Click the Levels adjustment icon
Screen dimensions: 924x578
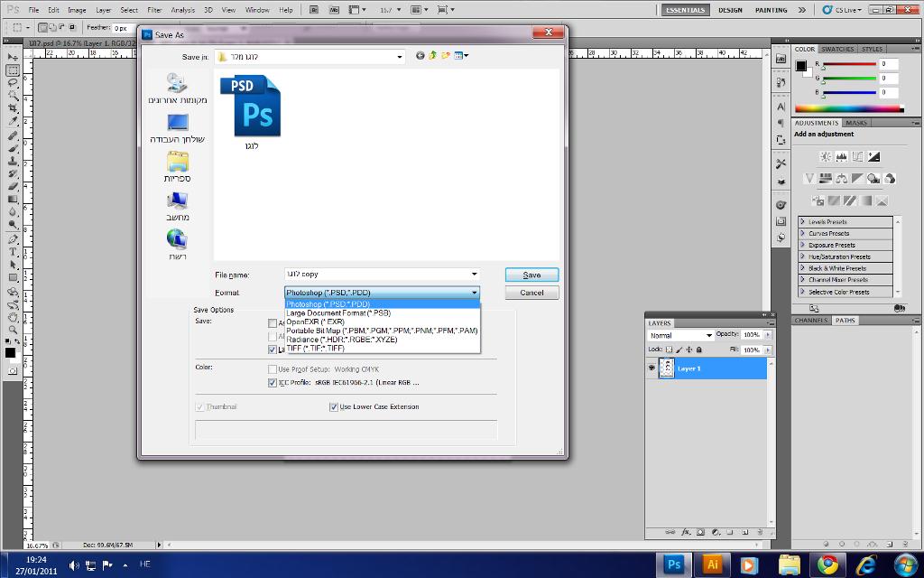(841, 156)
